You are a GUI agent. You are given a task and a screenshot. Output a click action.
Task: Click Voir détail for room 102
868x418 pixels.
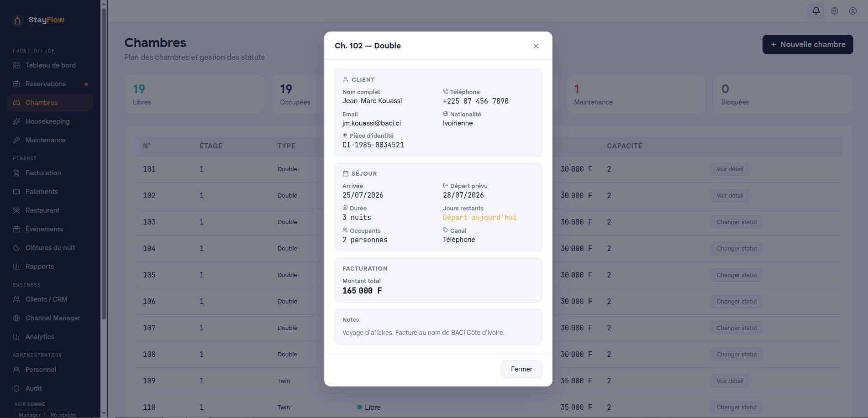click(730, 196)
